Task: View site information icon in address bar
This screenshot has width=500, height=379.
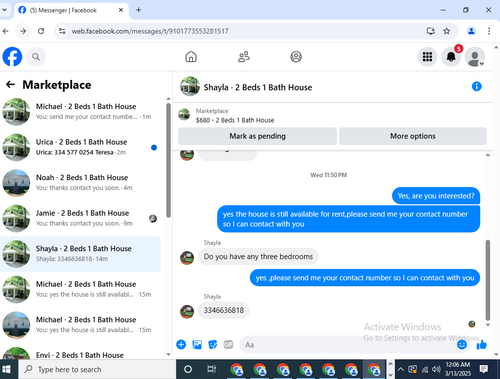Action: (62, 31)
